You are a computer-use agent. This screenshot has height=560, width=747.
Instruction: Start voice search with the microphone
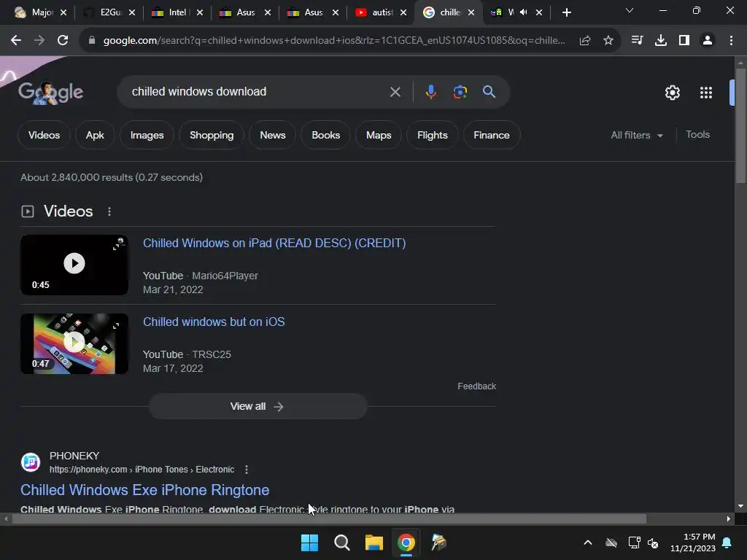tap(430, 92)
